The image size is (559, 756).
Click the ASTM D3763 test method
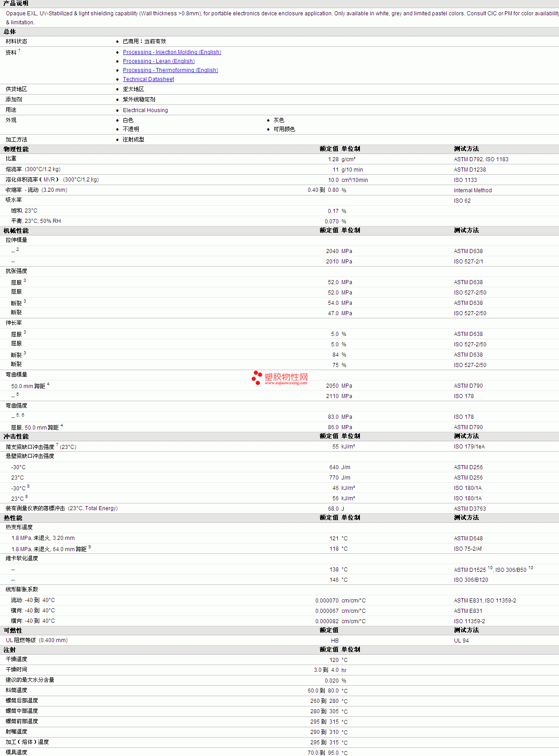click(x=470, y=509)
